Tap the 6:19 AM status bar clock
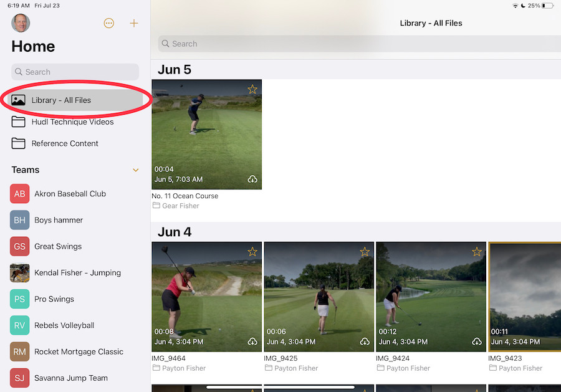This screenshot has width=561, height=392. (19, 6)
